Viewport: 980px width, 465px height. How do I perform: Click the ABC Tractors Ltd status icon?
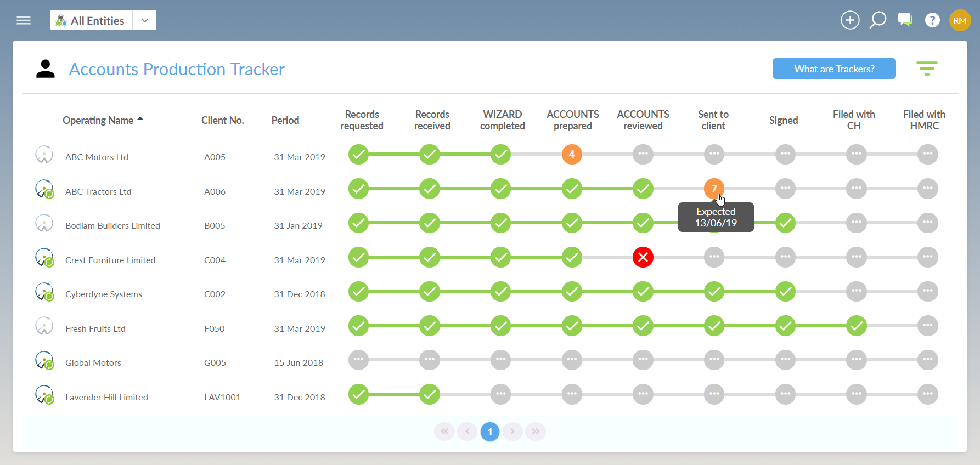point(44,189)
